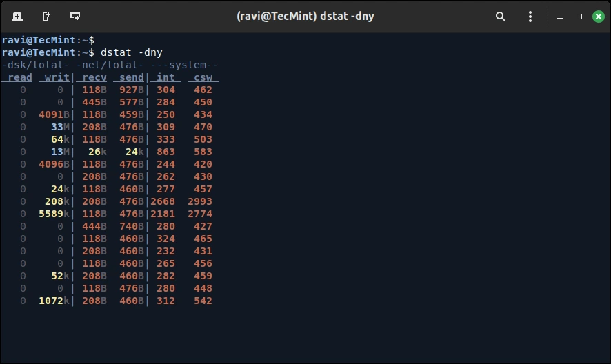Minimize the terminal window

pos(560,17)
